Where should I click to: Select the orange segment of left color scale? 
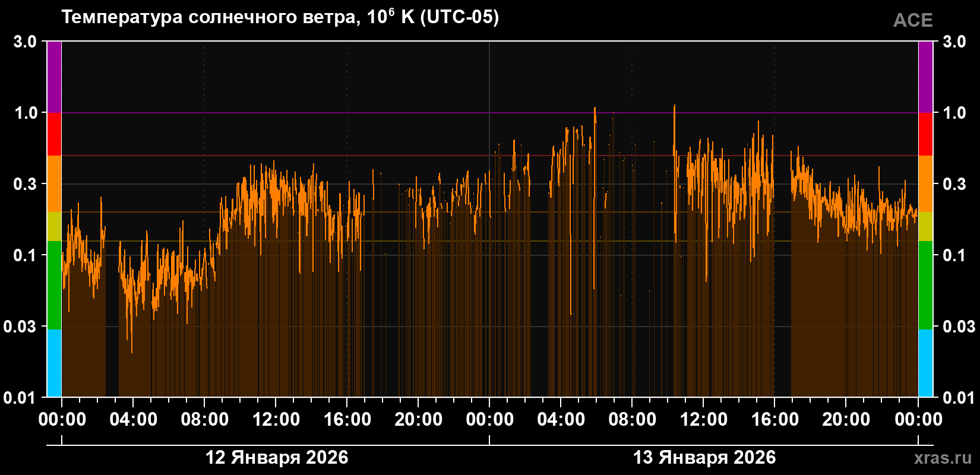[54, 184]
